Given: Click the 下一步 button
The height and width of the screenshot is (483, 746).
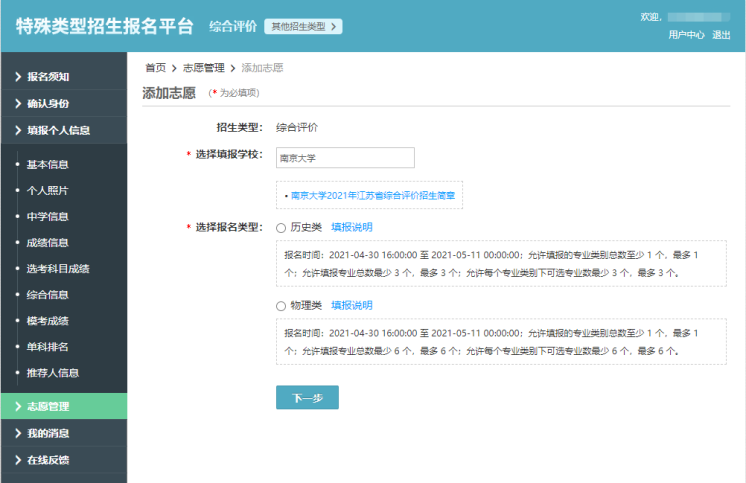Looking at the screenshot, I should [307, 397].
